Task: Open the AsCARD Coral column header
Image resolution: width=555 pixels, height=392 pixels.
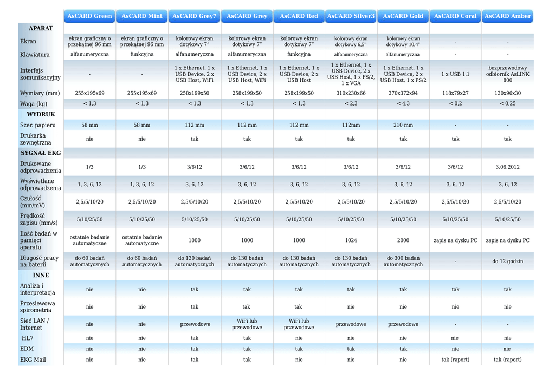Action: coord(455,16)
